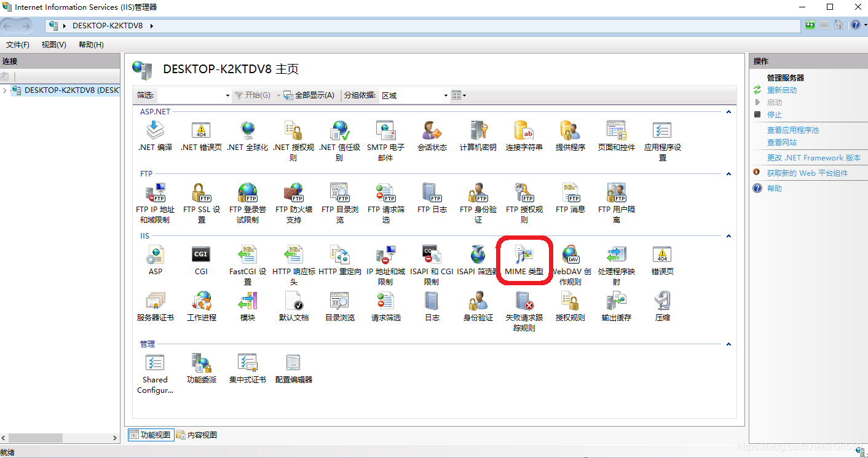This screenshot has height=458, width=868.
Task: Open the 帮助(H) menu
Action: [x=91, y=45]
